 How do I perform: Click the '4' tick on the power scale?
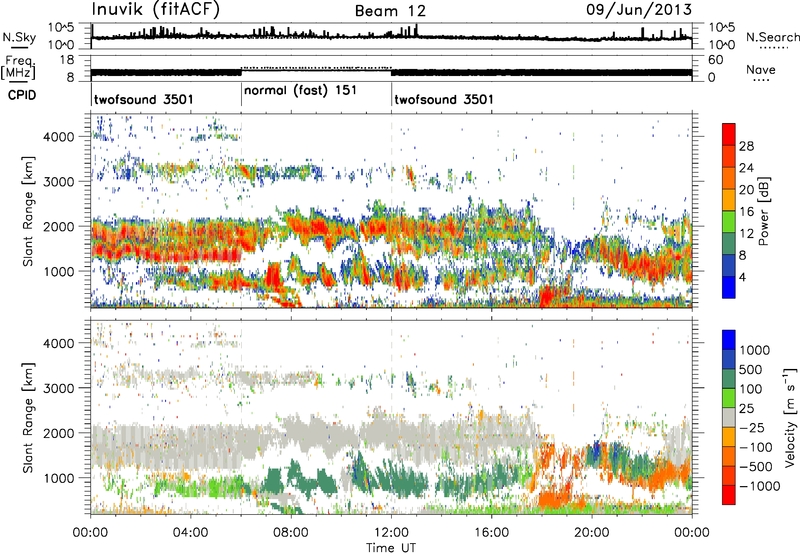[x=742, y=277]
